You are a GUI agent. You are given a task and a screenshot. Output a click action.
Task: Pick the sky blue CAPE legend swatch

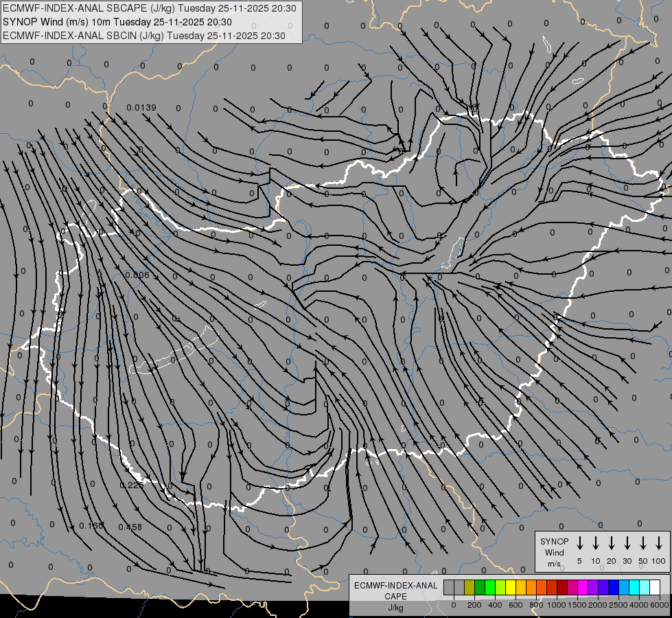pos(625,587)
